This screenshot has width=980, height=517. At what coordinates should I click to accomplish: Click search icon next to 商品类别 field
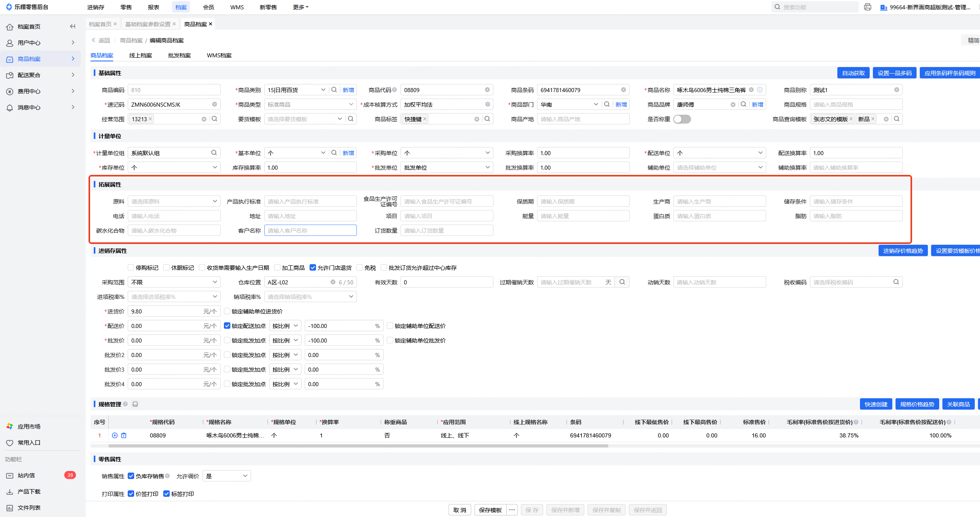coord(334,90)
